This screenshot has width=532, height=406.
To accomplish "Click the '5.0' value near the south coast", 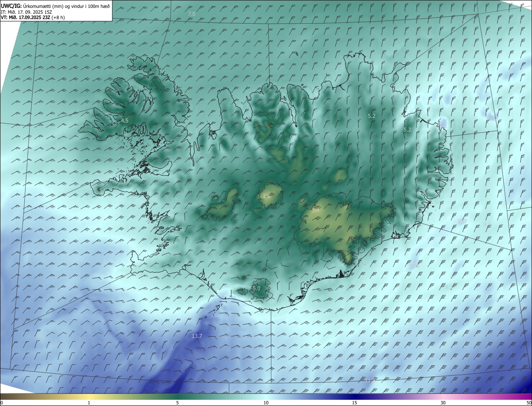I will [x=256, y=288].
